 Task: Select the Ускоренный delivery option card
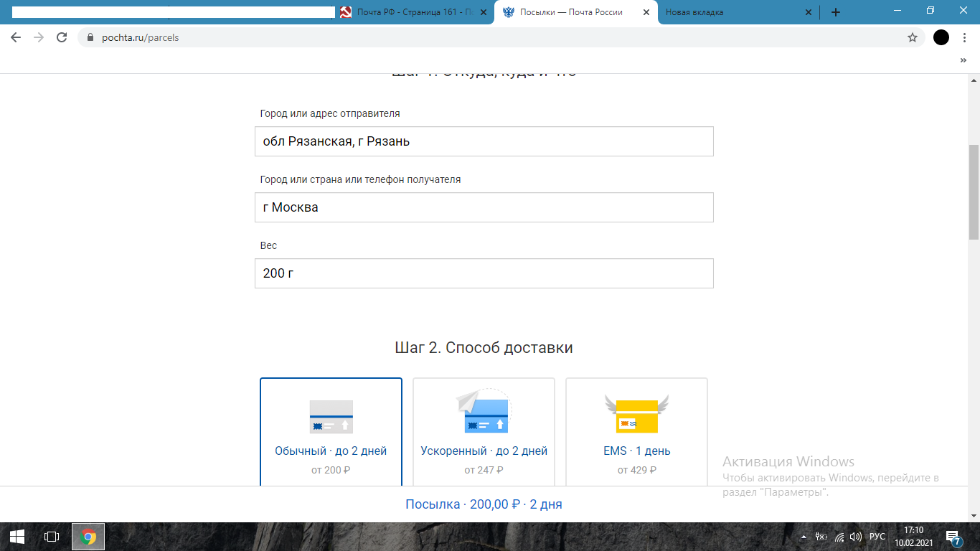484,432
